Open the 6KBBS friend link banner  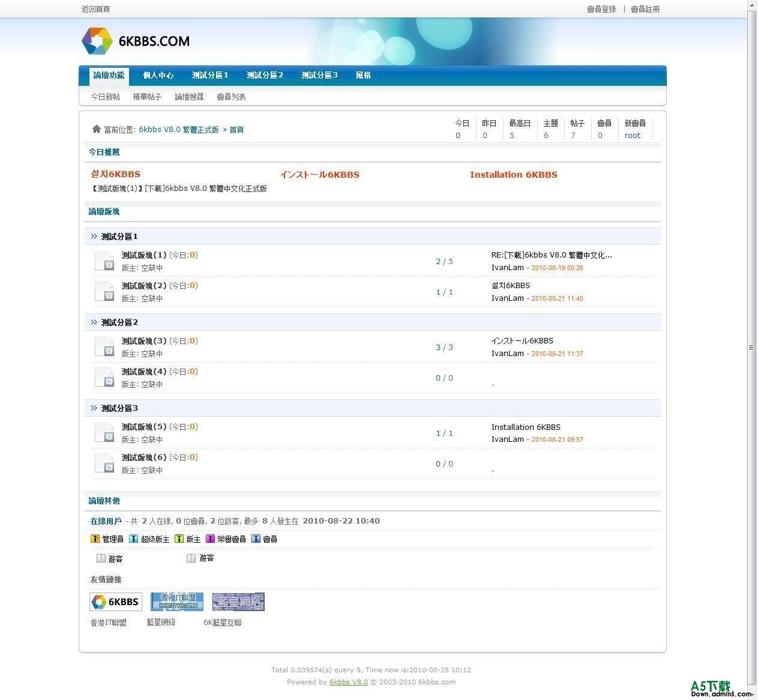click(116, 602)
